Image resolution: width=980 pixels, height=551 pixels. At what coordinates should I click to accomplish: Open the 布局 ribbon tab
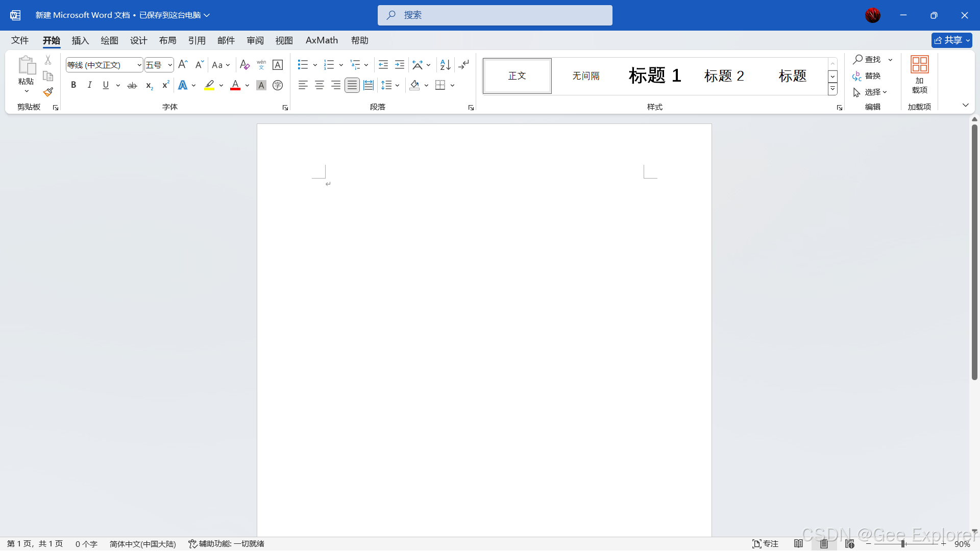[x=167, y=40]
